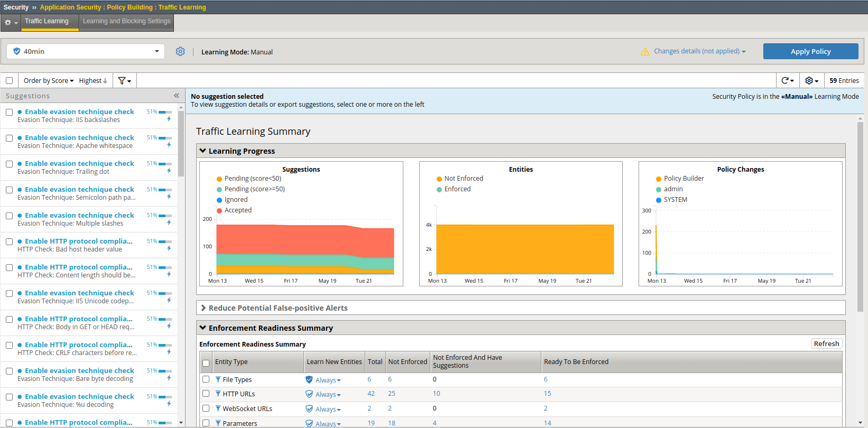Toggle the select-all suggestions checkbox
The height and width of the screenshot is (428, 868).
coord(10,81)
